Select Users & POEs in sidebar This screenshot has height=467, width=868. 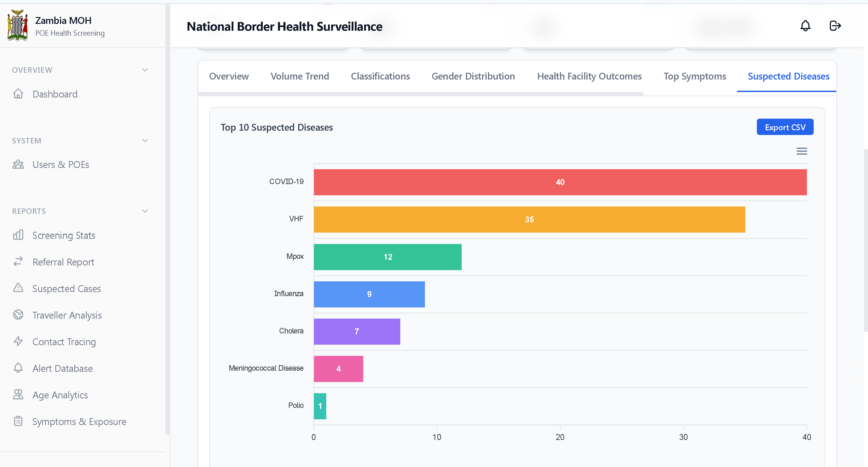(x=61, y=165)
